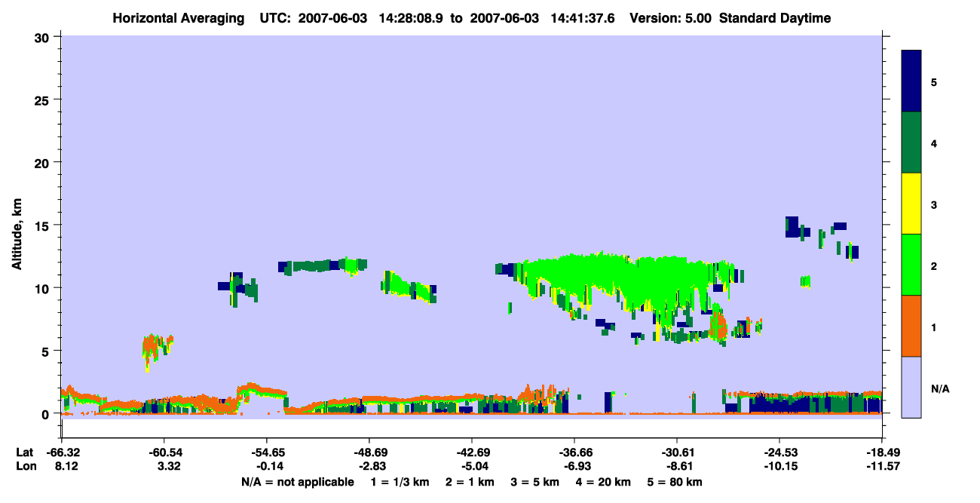Click the orange level 1 color swatch
Screen dimensions: 980x503
click(x=911, y=326)
